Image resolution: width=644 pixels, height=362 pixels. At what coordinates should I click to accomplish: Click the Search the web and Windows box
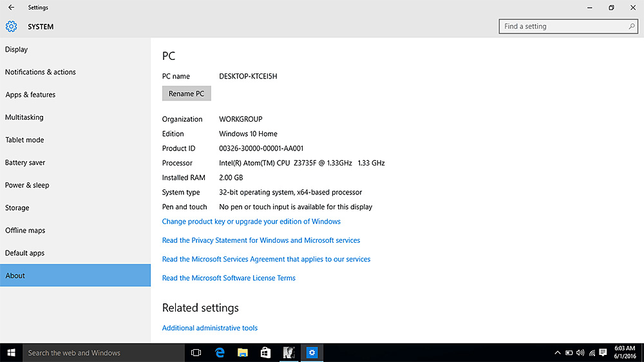pos(104,353)
